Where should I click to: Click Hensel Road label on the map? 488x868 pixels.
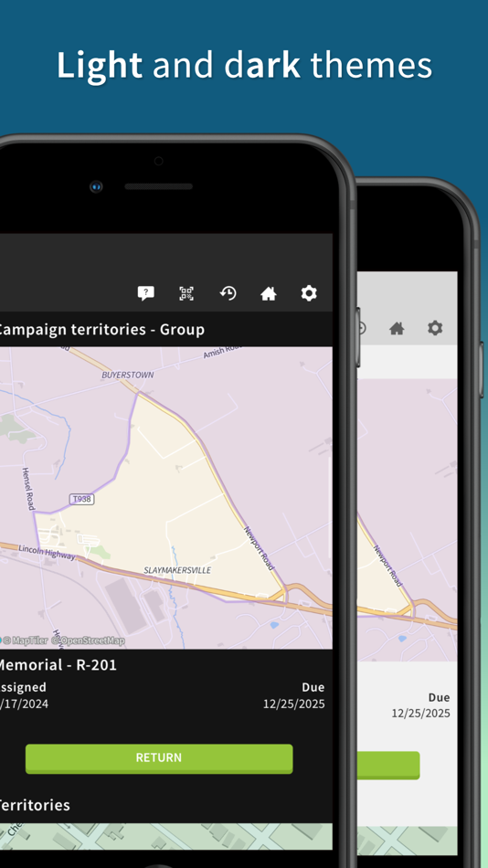(27, 488)
